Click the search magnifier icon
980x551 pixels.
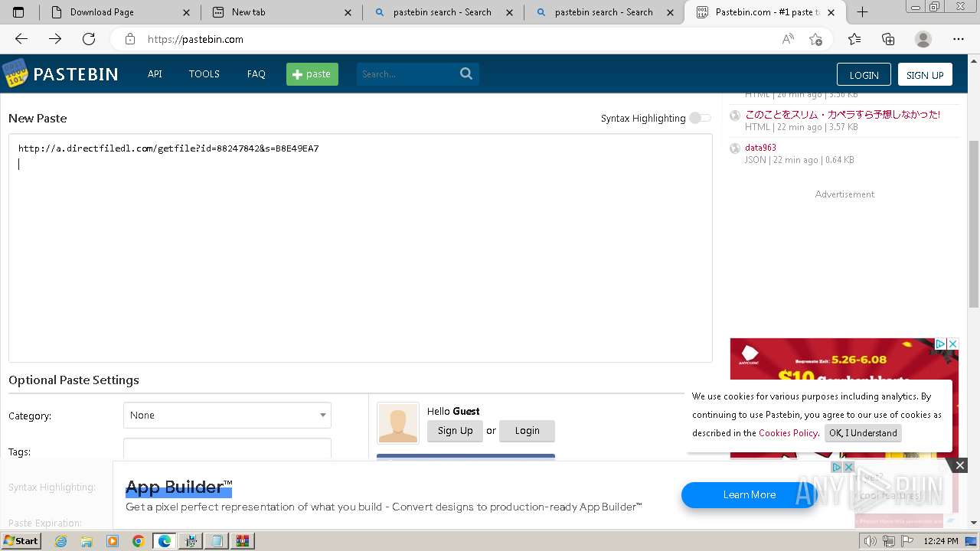tap(466, 74)
